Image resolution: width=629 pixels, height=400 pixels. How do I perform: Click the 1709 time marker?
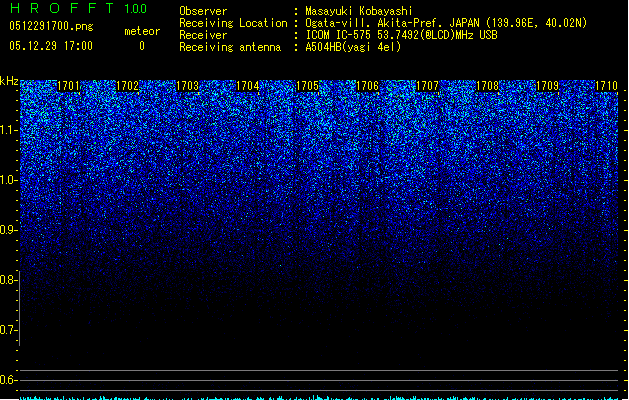(x=548, y=86)
